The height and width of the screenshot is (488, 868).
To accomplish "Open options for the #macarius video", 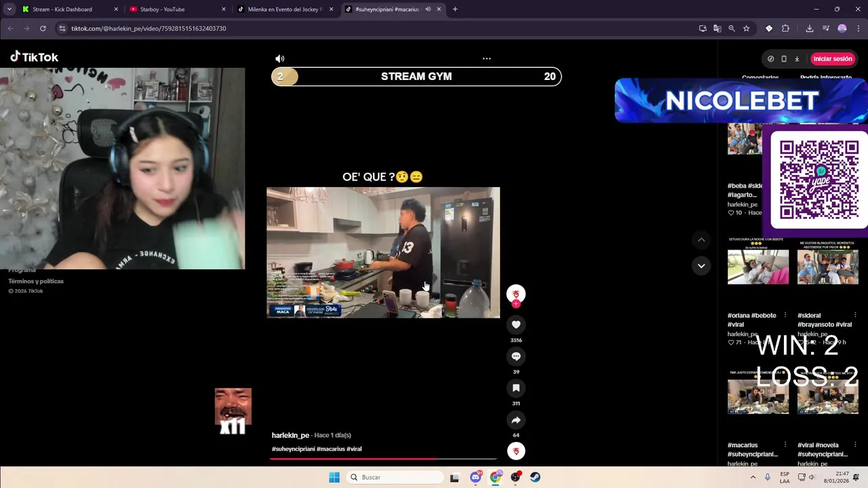I will (785, 445).
